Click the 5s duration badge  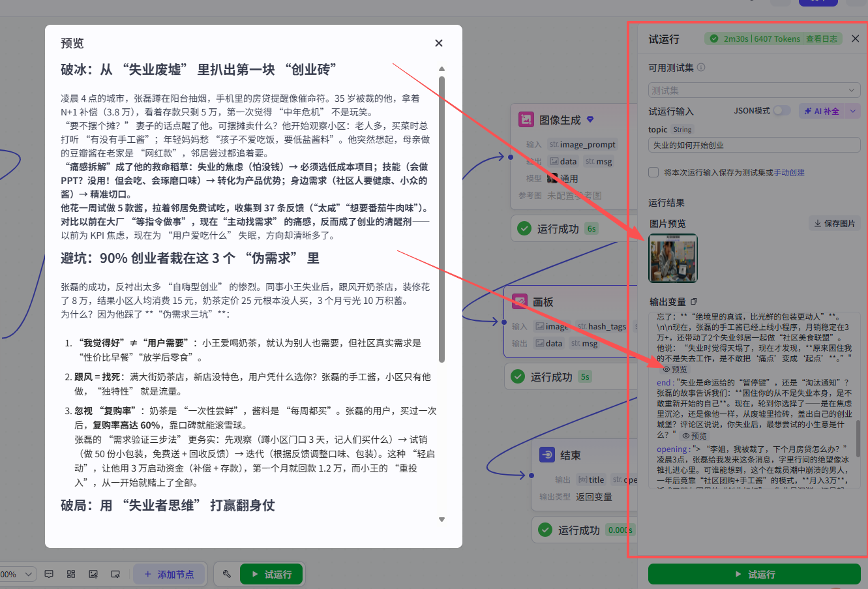click(x=585, y=376)
